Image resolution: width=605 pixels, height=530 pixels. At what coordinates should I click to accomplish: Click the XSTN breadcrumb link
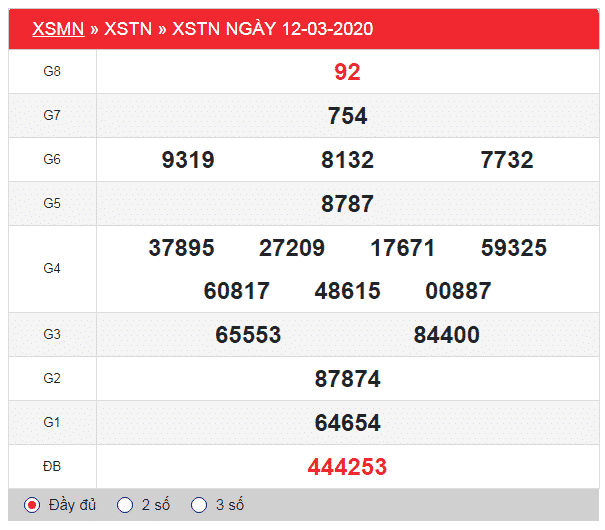point(128,29)
